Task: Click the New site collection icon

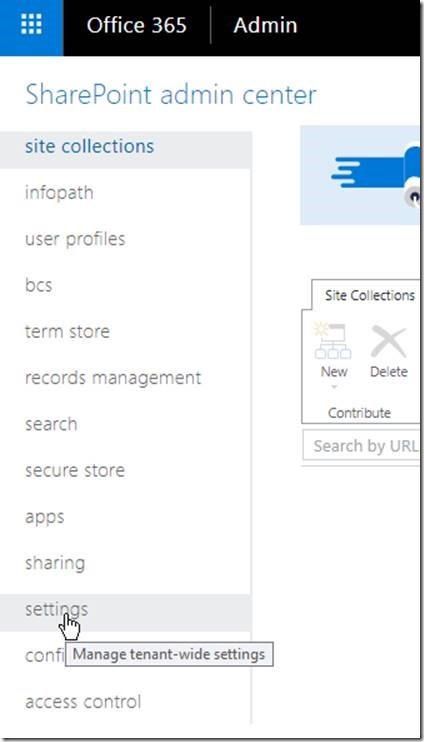Action: (x=333, y=341)
